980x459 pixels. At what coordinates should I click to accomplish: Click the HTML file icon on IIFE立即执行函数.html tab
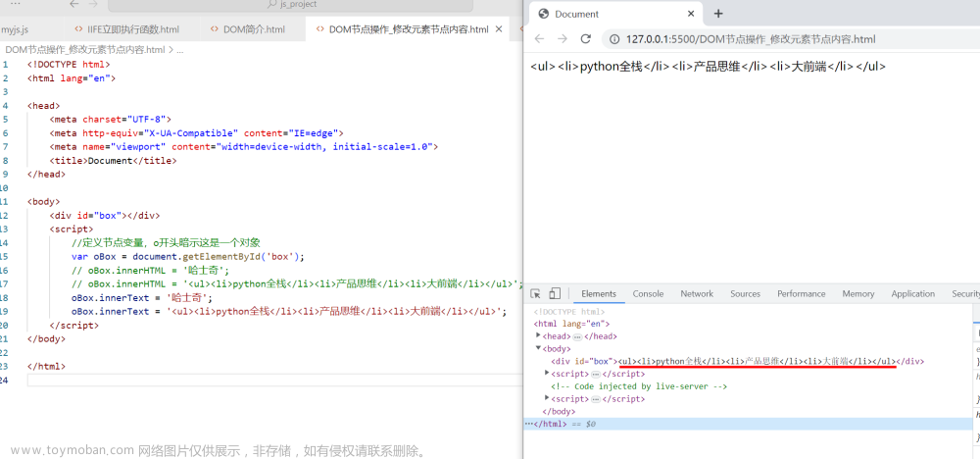pos(78,28)
